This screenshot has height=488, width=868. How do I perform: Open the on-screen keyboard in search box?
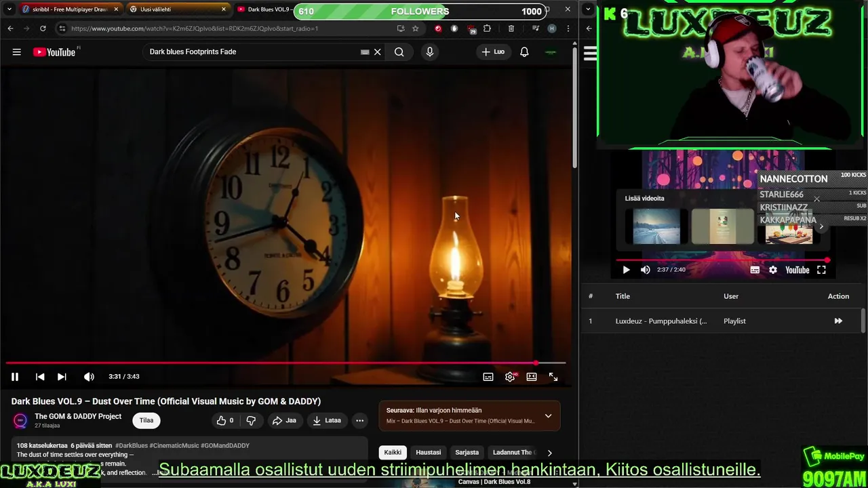point(365,52)
